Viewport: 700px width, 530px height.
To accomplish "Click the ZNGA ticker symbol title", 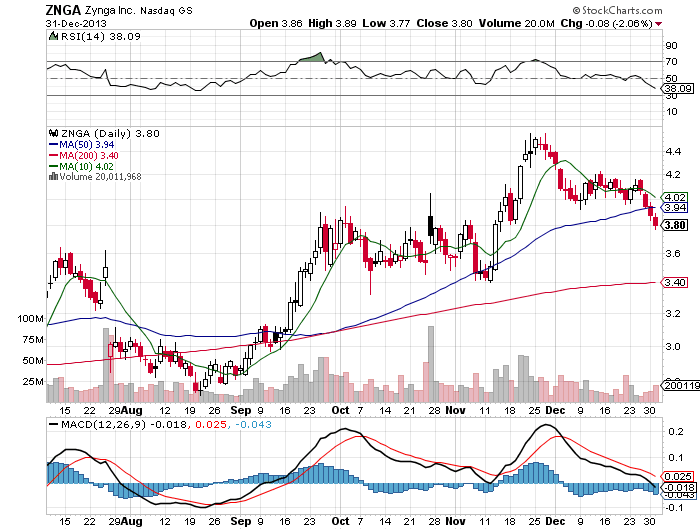I will [63, 10].
